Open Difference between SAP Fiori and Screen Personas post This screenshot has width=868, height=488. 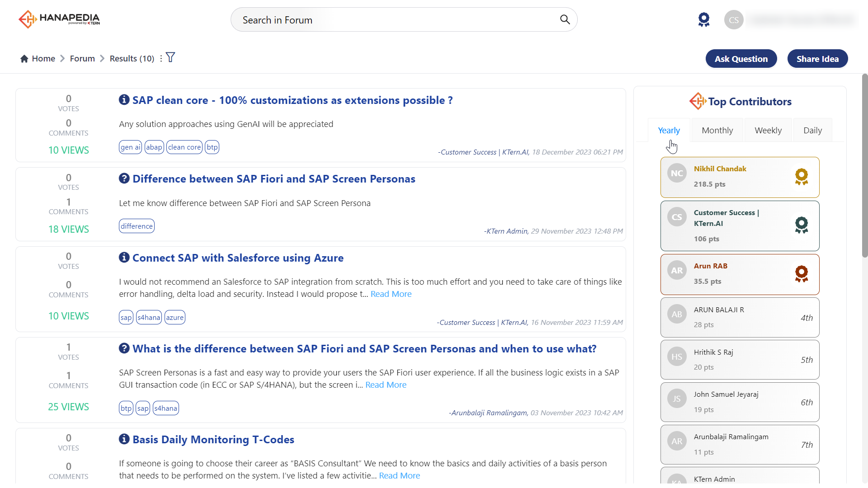point(274,179)
